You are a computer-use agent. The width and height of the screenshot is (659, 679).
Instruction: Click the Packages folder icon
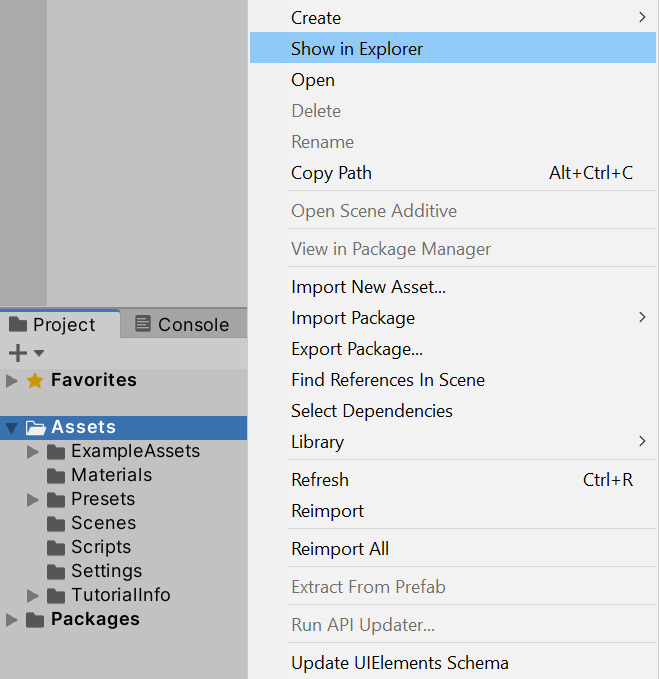(36, 619)
